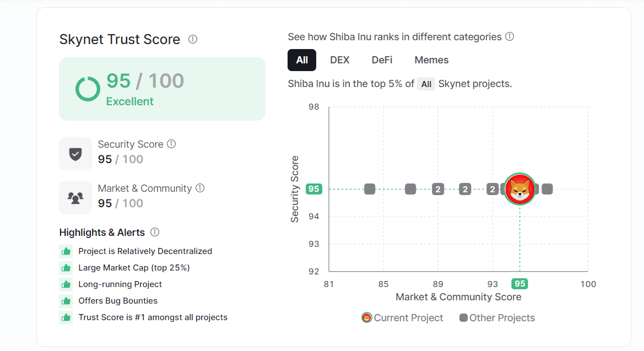
Task: Click the '2' cluster marker above 89
Action: click(438, 189)
